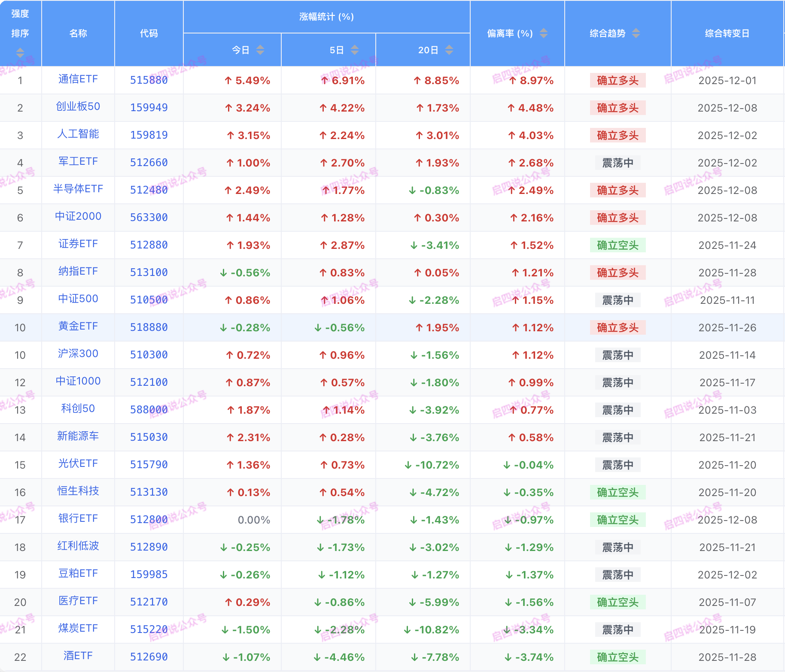Image resolution: width=785 pixels, height=672 pixels.
Task: Click the 涨幅统计 (%) group header
Action: [x=326, y=17]
